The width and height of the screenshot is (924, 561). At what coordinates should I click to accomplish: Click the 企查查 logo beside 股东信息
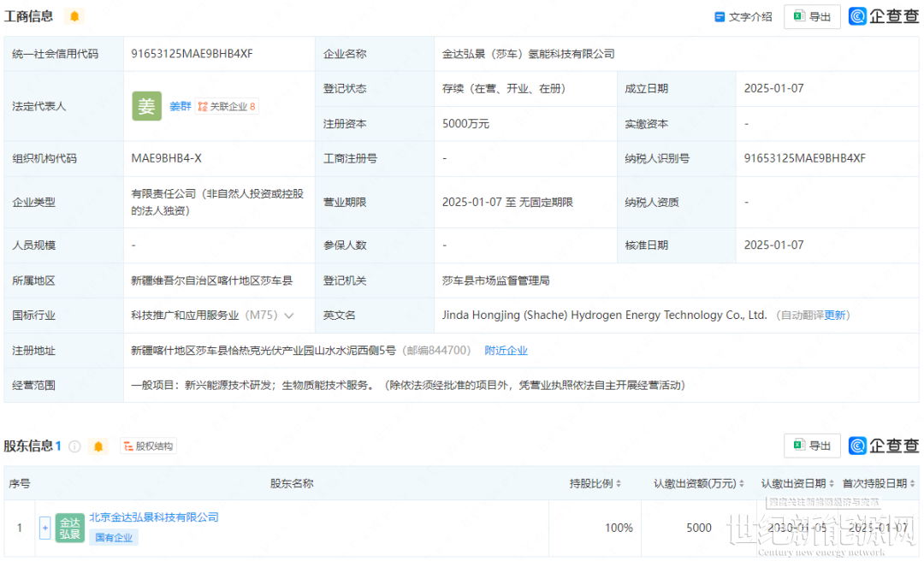[x=883, y=446]
